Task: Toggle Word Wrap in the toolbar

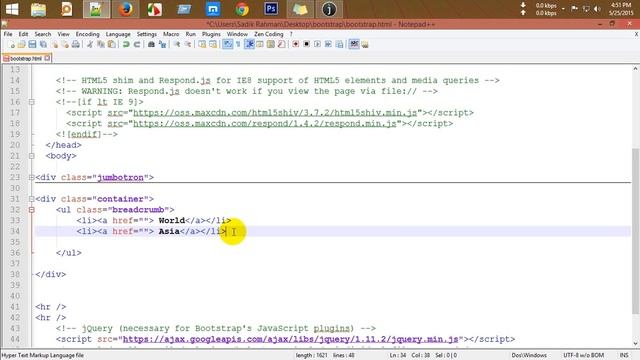Action: click(x=227, y=44)
